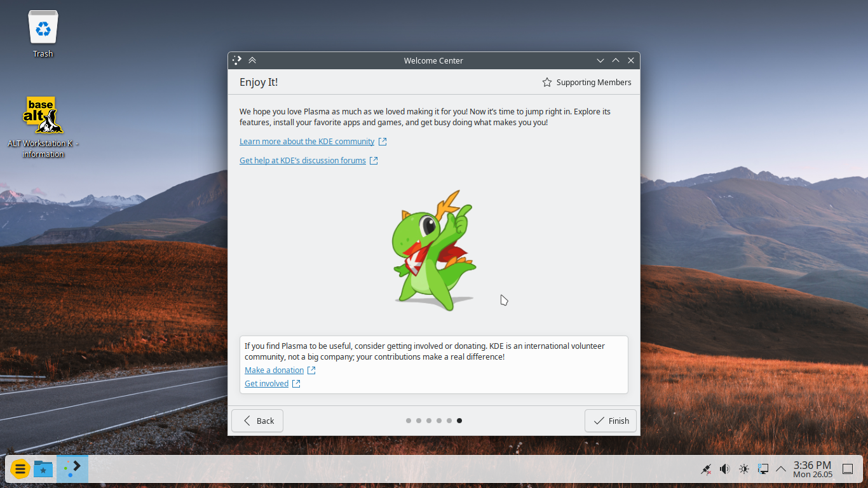Open the disconnected network tray icon
The height and width of the screenshot is (488, 868).
point(705,470)
